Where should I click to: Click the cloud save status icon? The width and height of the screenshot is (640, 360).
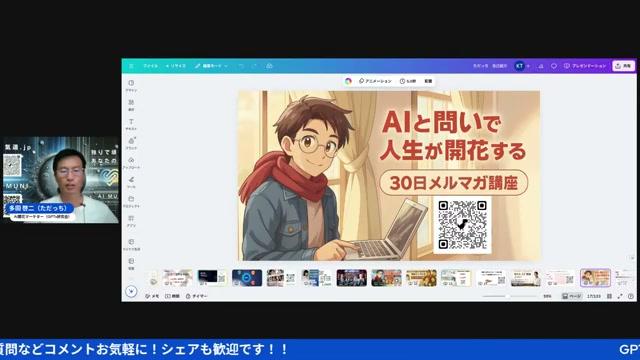coord(269,66)
